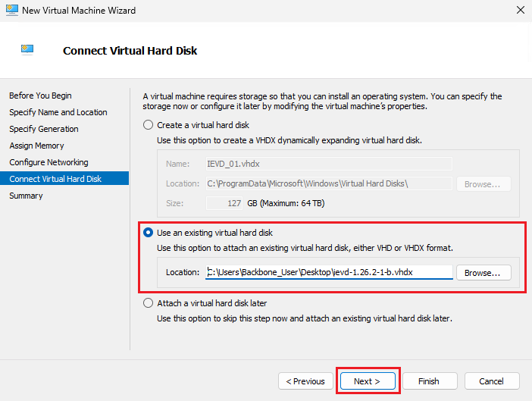Click the new disk Name field
Viewport: 532px width, 401px height.
pos(329,163)
